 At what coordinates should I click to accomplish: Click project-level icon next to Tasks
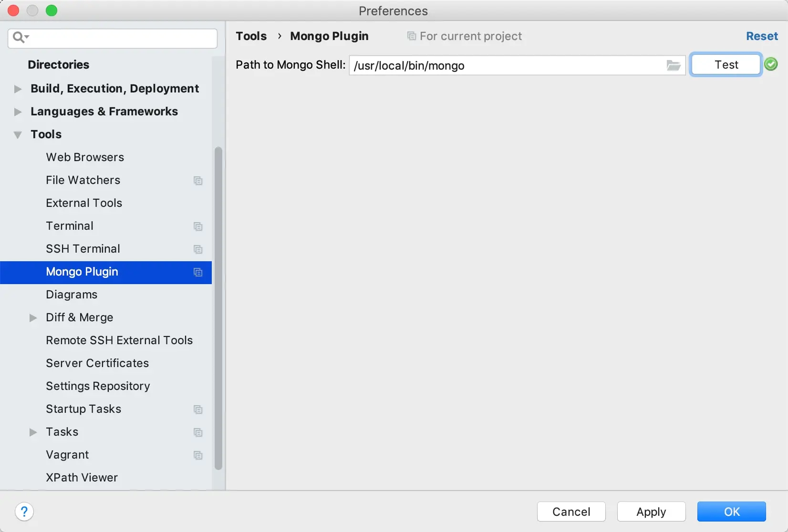click(x=198, y=432)
